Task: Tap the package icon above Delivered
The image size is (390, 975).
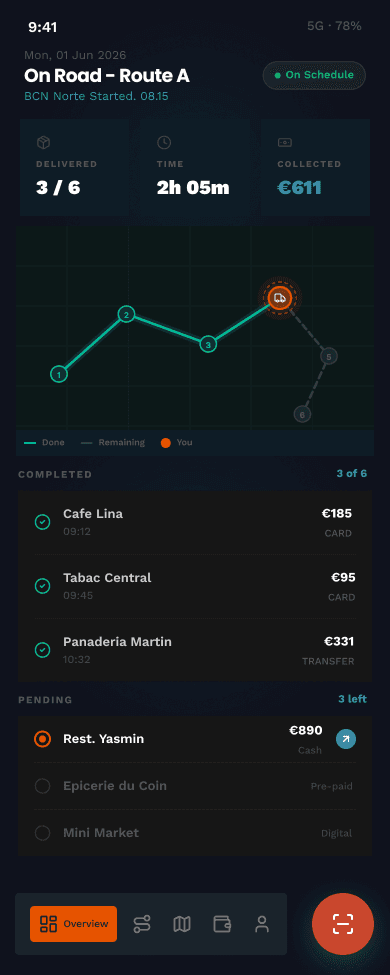Action: pos(43,143)
